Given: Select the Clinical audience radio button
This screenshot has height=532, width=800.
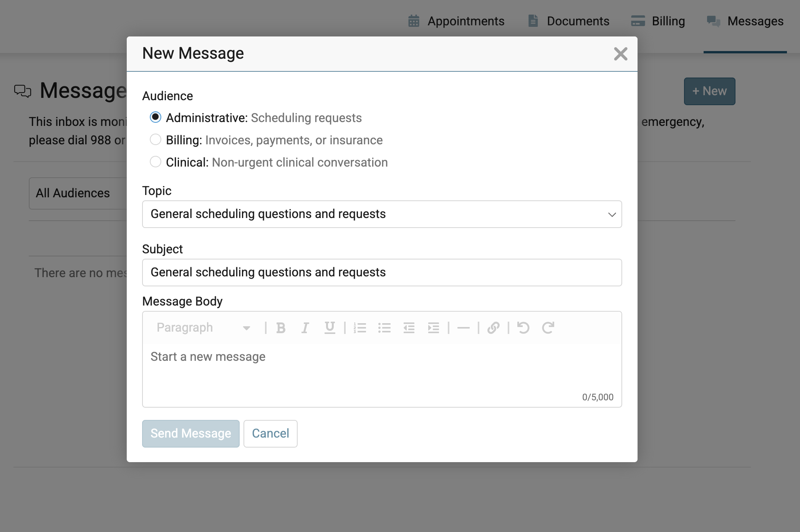Looking at the screenshot, I should 156,162.
